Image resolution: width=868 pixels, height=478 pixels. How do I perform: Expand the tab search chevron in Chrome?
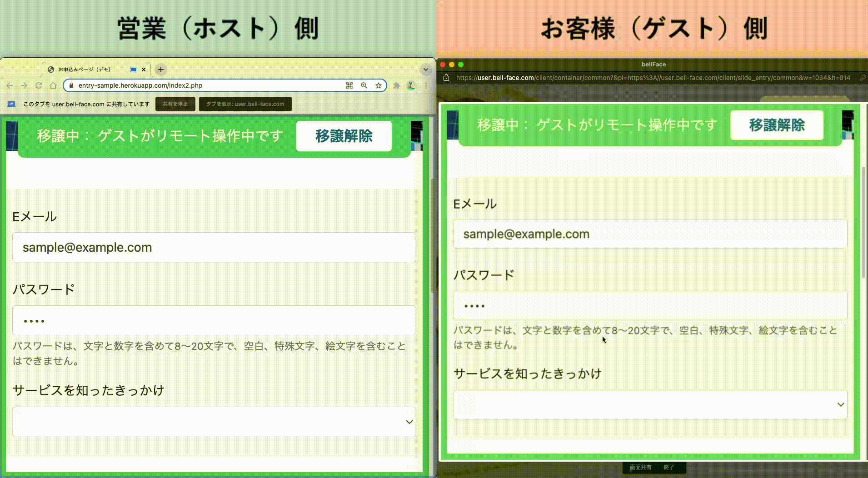[426, 70]
